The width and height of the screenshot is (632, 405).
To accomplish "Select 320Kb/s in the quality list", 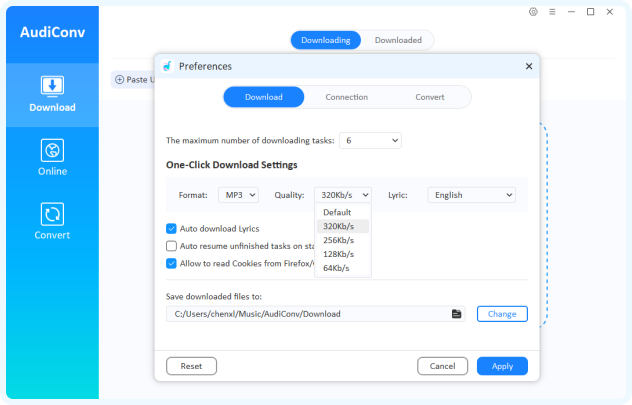I will click(343, 226).
